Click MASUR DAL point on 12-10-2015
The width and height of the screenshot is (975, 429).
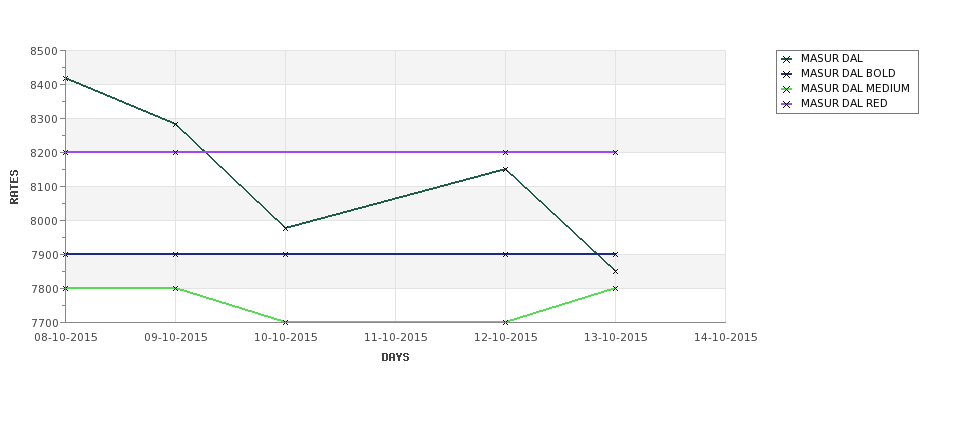click(506, 169)
